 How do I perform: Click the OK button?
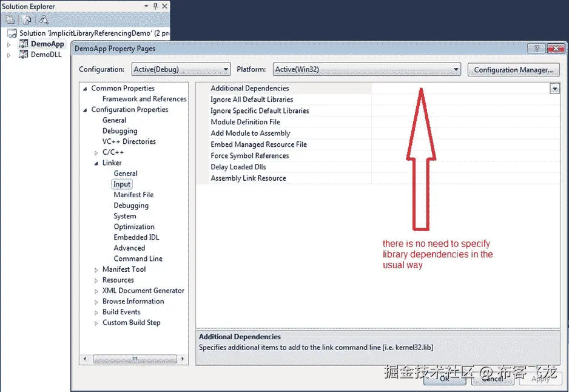(x=445, y=379)
